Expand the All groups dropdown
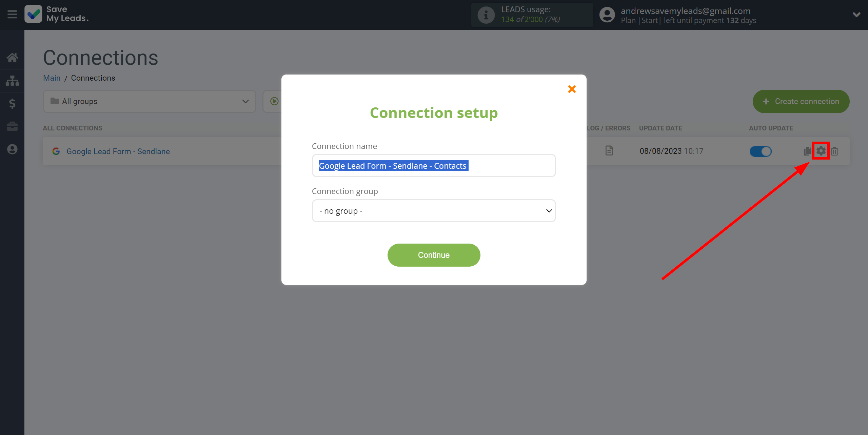 pos(147,102)
